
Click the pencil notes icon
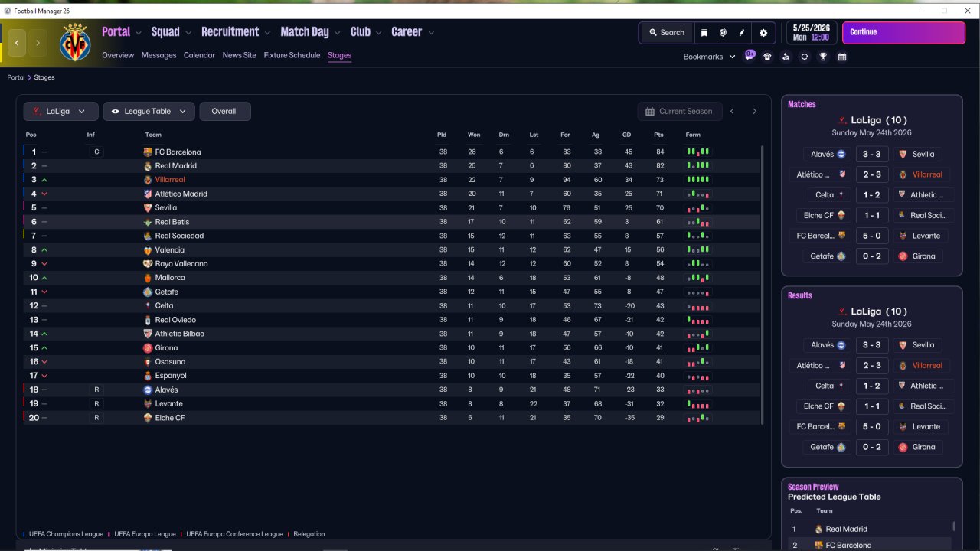coord(742,33)
